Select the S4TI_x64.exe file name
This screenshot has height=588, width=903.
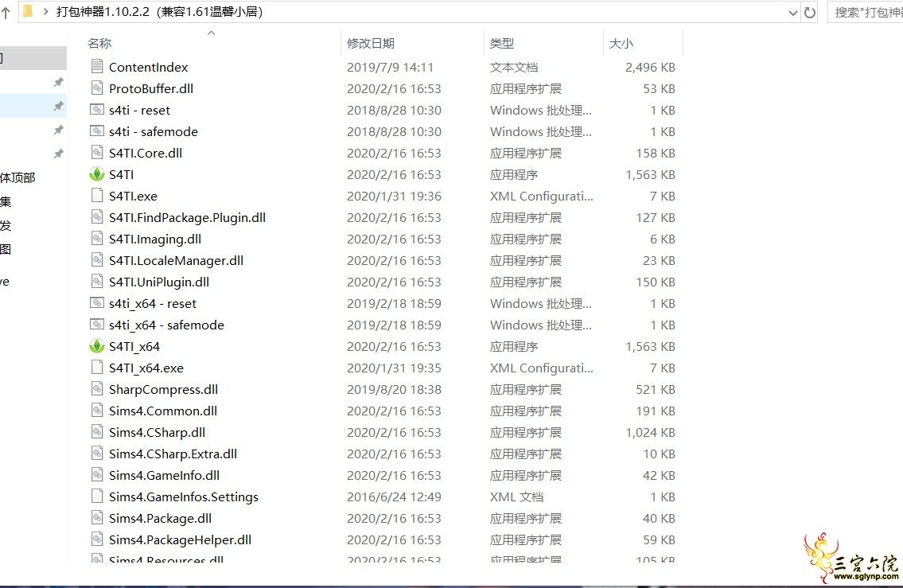point(146,368)
